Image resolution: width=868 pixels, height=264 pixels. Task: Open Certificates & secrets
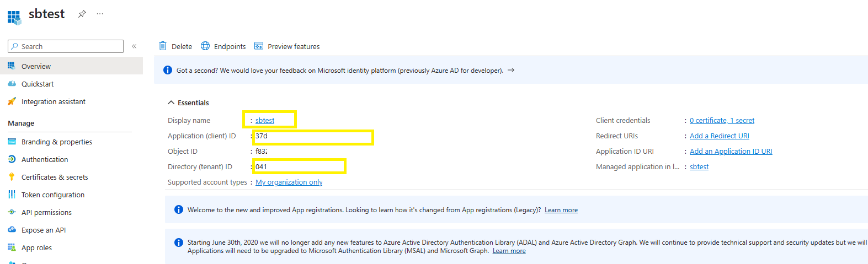(x=55, y=177)
